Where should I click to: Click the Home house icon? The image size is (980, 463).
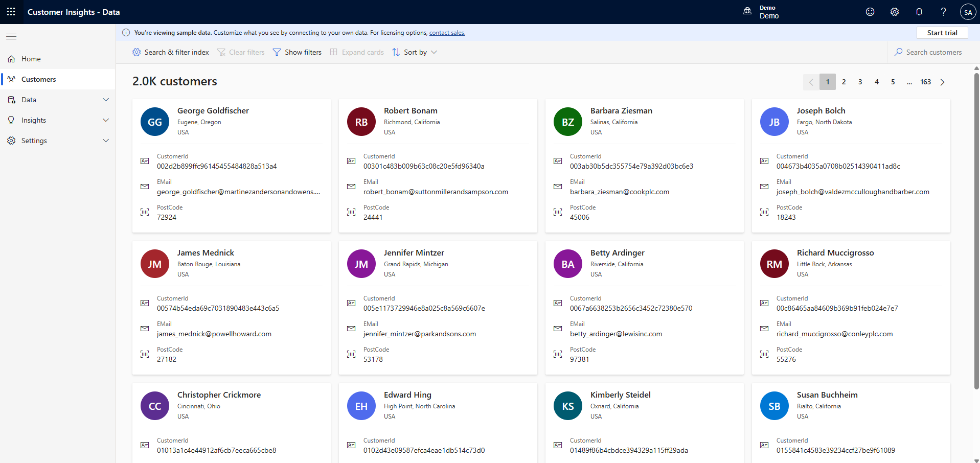tap(11, 59)
